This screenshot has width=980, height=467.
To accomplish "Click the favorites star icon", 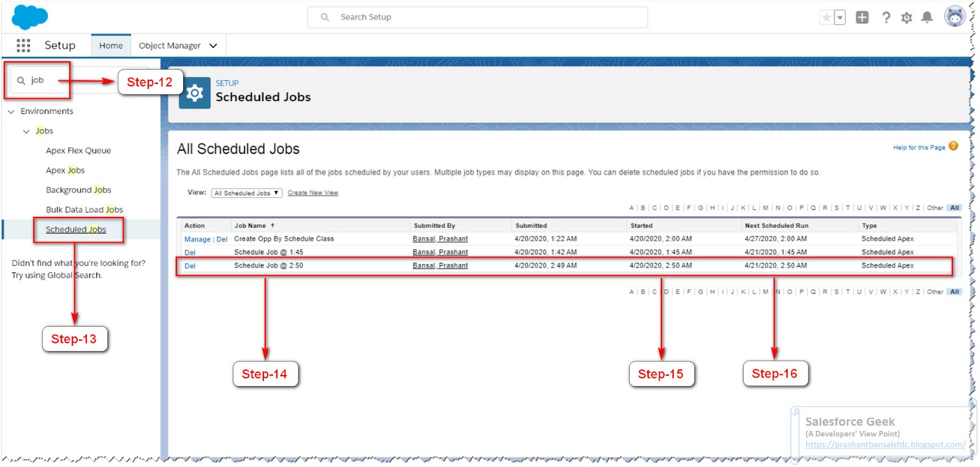I will 826,18.
